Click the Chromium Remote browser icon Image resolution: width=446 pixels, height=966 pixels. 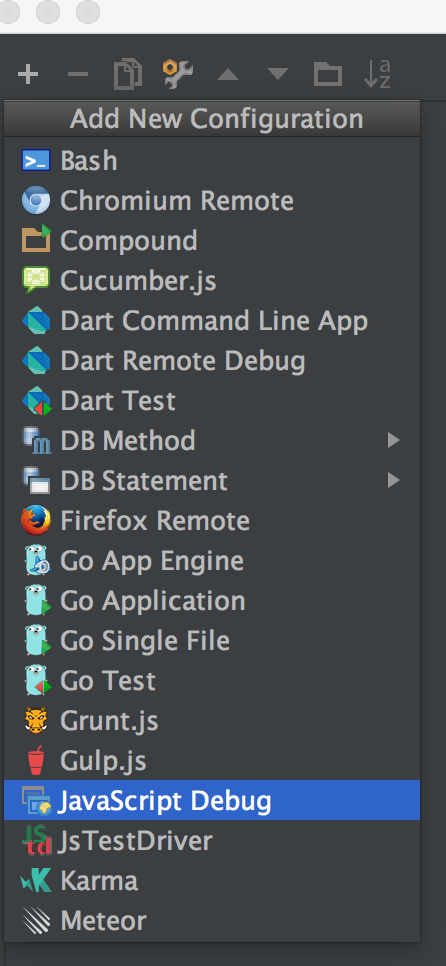(36, 201)
